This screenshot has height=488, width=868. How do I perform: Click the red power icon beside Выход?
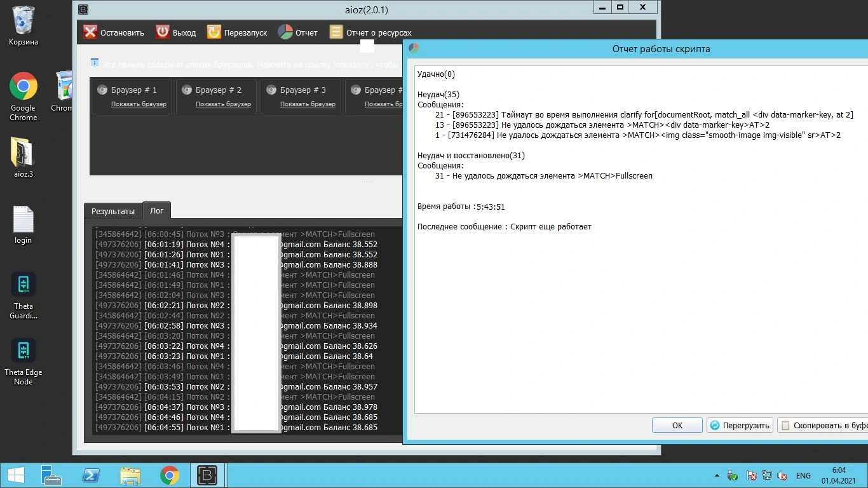[x=163, y=32]
